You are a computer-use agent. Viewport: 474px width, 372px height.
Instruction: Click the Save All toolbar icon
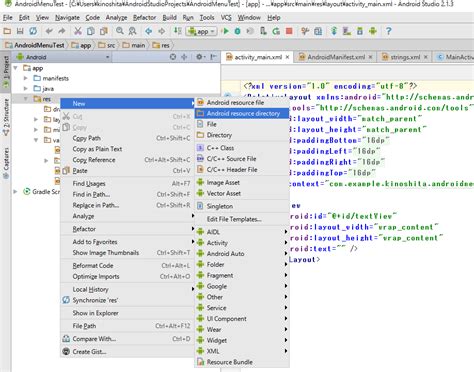pyautogui.click(x=20, y=31)
